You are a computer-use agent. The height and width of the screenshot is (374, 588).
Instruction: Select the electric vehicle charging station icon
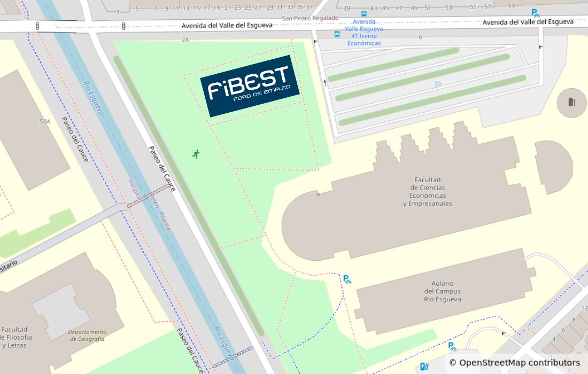click(x=424, y=366)
